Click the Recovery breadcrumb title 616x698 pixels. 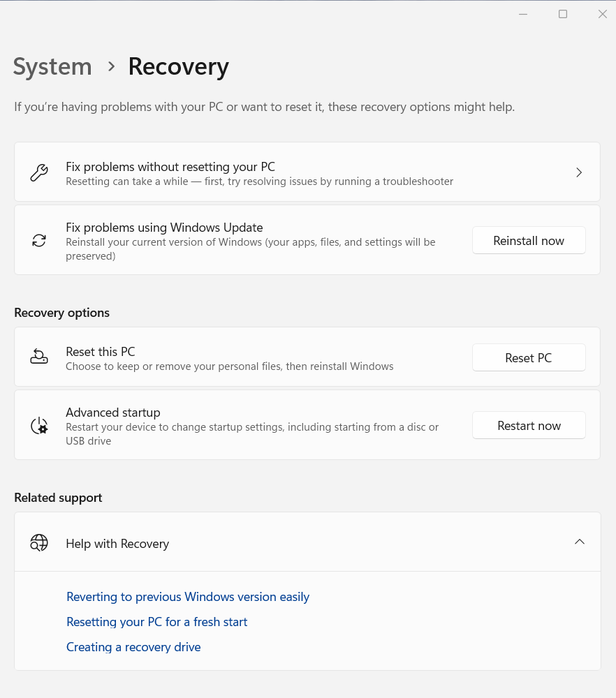pos(179,67)
